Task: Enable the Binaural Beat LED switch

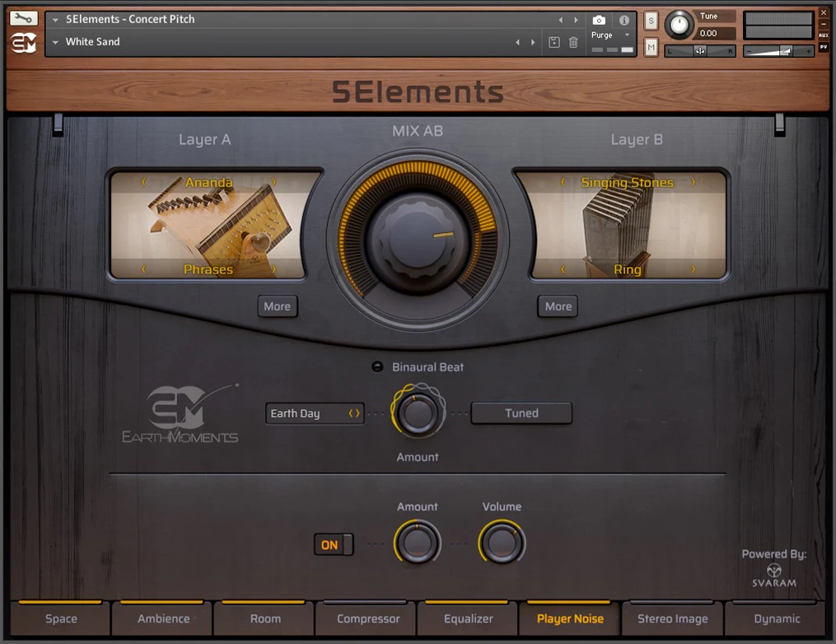Action: pyautogui.click(x=377, y=366)
